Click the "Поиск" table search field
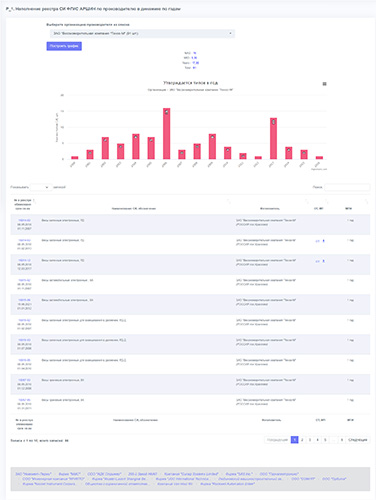376x500 pixels. tap(347, 187)
